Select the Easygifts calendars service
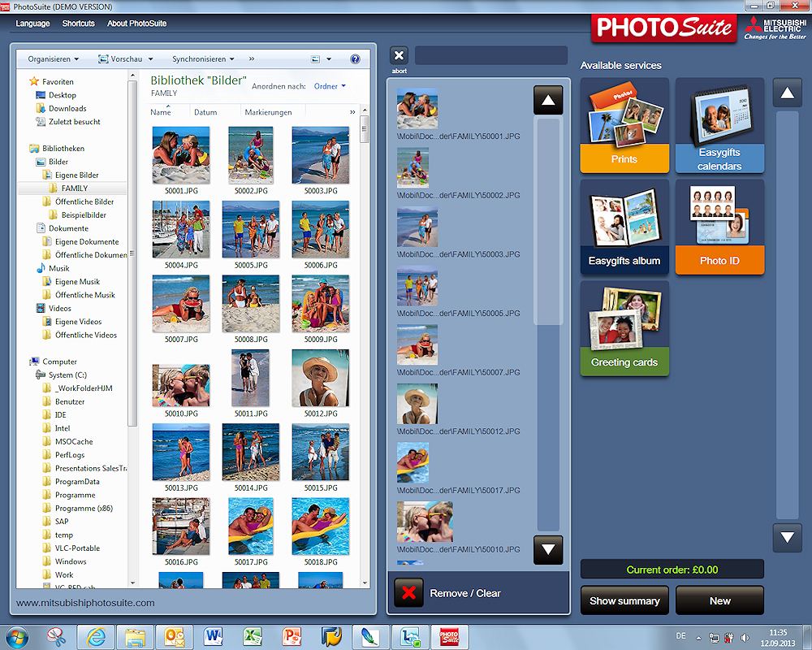 pyautogui.click(x=719, y=125)
